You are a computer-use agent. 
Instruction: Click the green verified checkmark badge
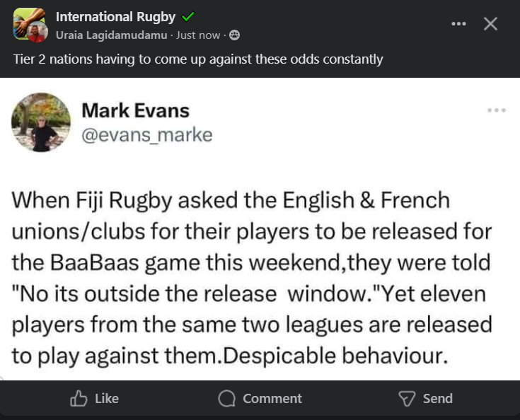(x=188, y=16)
